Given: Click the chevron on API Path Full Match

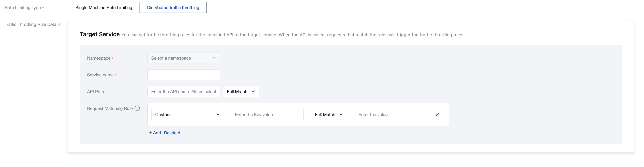Looking at the screenshot, I should coord(253,91).
